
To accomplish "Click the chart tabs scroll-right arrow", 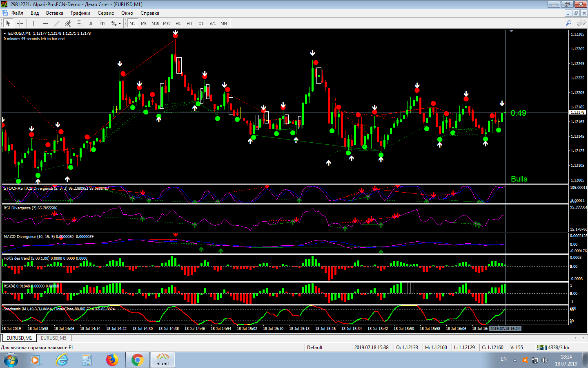I will pyautogui.click(x=582, y=338).
